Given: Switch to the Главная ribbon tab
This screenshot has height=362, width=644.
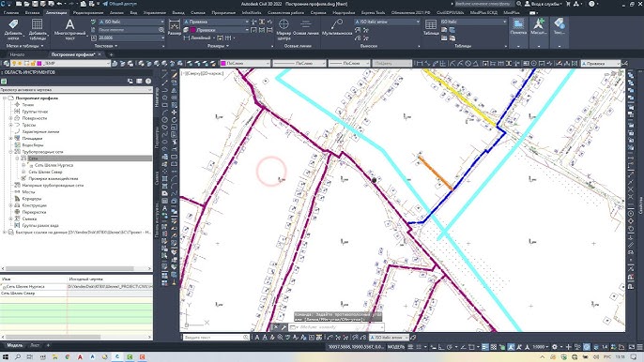Looking at the screenshot, I should point(11,13).
